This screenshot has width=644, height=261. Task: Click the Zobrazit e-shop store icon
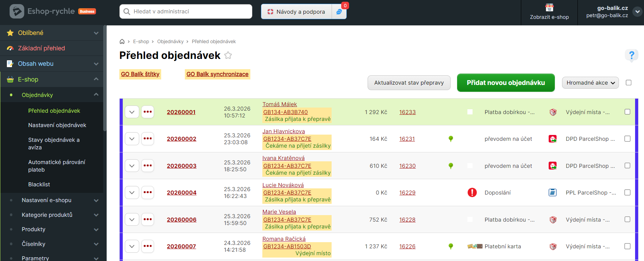click(549, 8)
